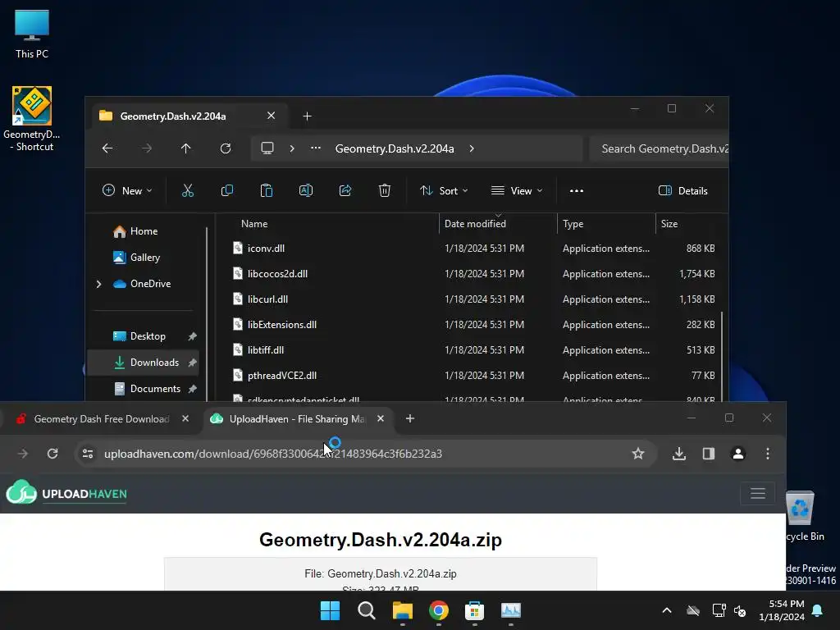840x630 pixels.
Task: Open the New dropdown in Explorer
Action: click(x=127, y=190)
